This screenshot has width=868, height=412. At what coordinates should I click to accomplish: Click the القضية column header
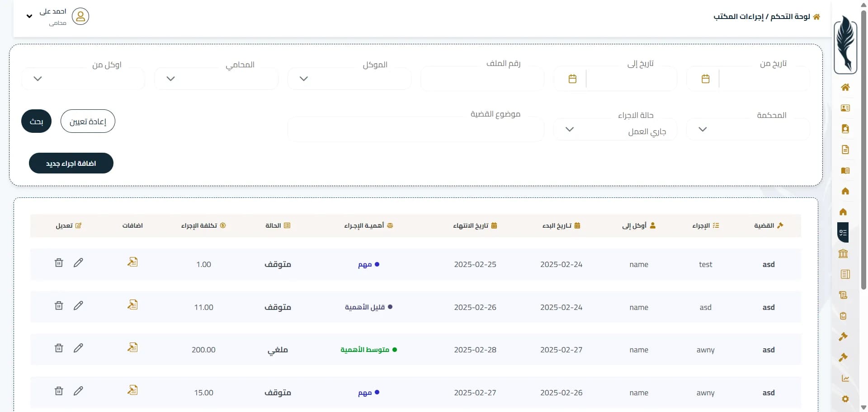pyautogui.click(x=769, y=225)
